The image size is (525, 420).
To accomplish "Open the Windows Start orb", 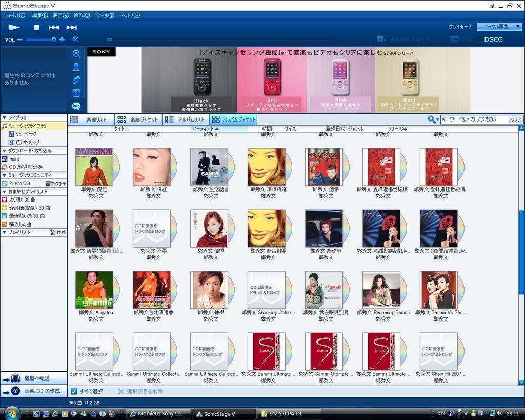I will pos(12,413).
